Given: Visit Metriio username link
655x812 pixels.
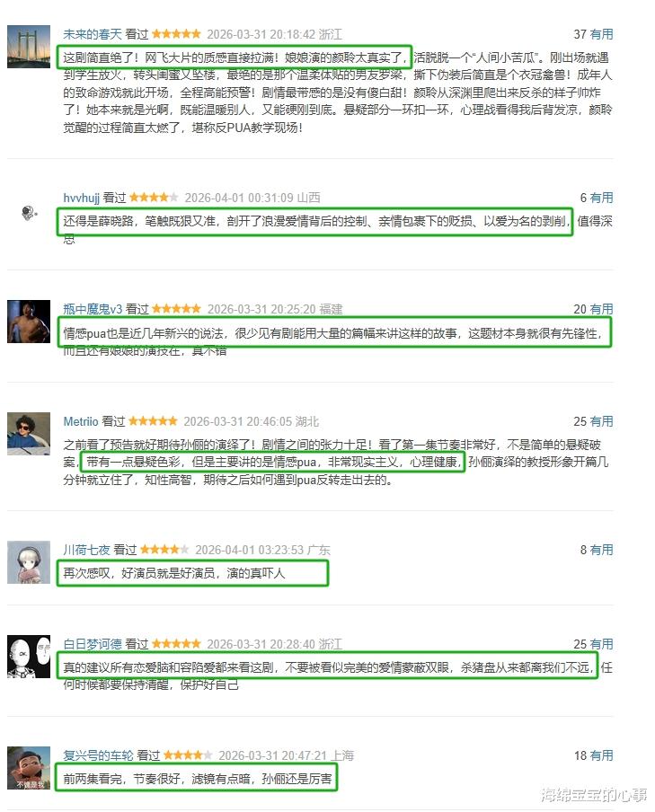Looking at the screenshot, I should click(80, 421).
